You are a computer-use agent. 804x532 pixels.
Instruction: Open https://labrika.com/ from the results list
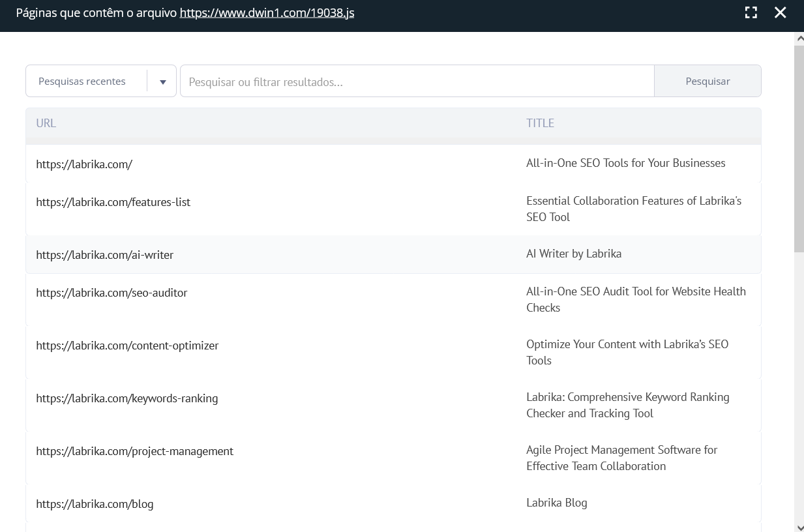coord(84,164)
